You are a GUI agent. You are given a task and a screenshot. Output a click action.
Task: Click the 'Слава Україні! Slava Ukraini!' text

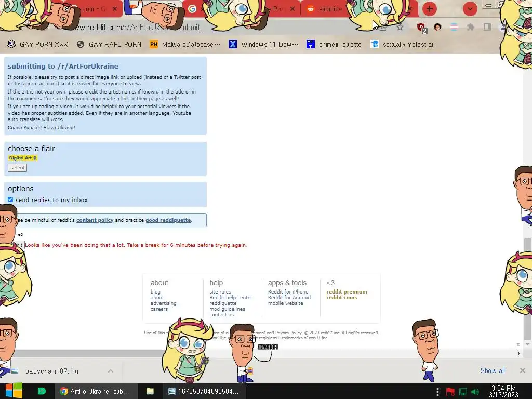point(42,128)
